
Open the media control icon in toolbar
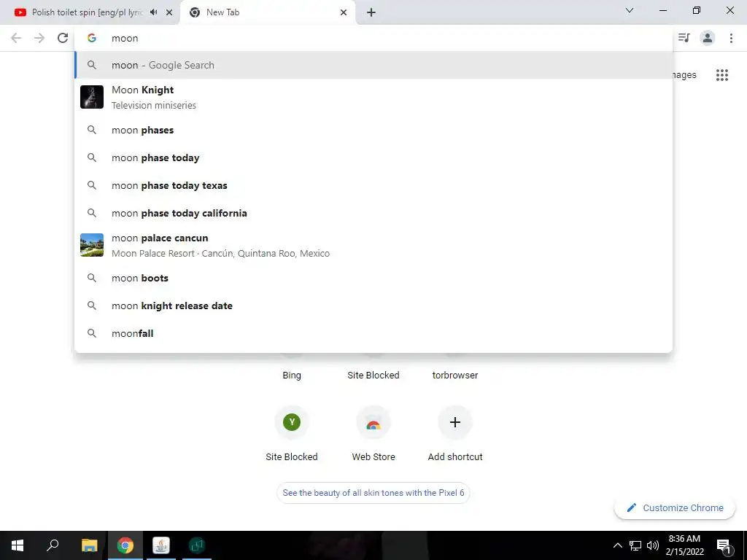(684, 38)
